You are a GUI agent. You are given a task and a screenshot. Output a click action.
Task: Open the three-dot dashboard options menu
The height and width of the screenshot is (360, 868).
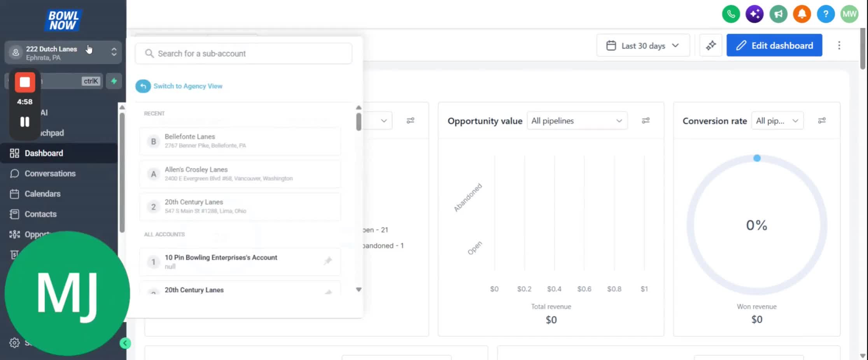click(839, 45)
